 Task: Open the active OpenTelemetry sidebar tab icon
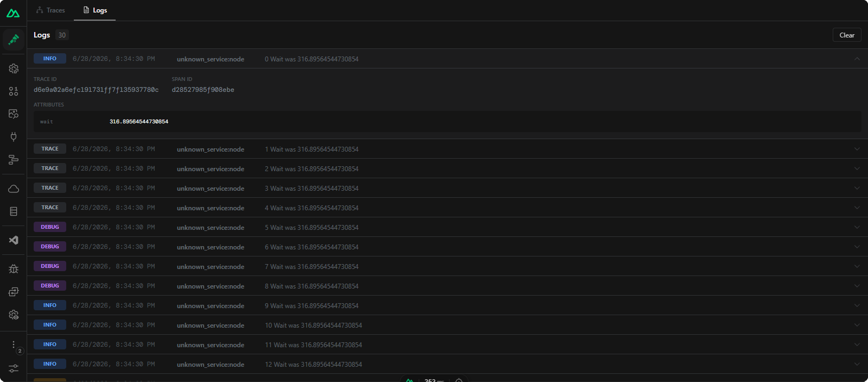(14, 39)
